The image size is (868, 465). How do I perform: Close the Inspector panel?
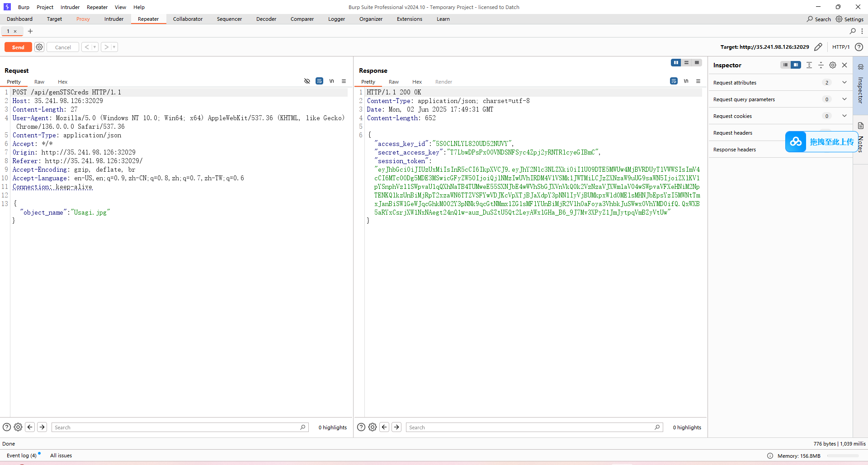[x=844, y=65]
